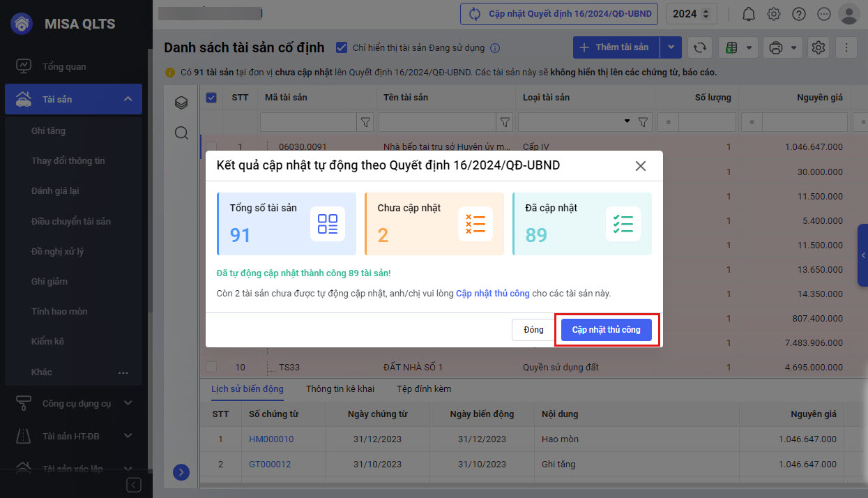The height and width of the screenshot is (498, 868).
Task: Toggle the select-all header checkbox
Action: click(211, 98)
